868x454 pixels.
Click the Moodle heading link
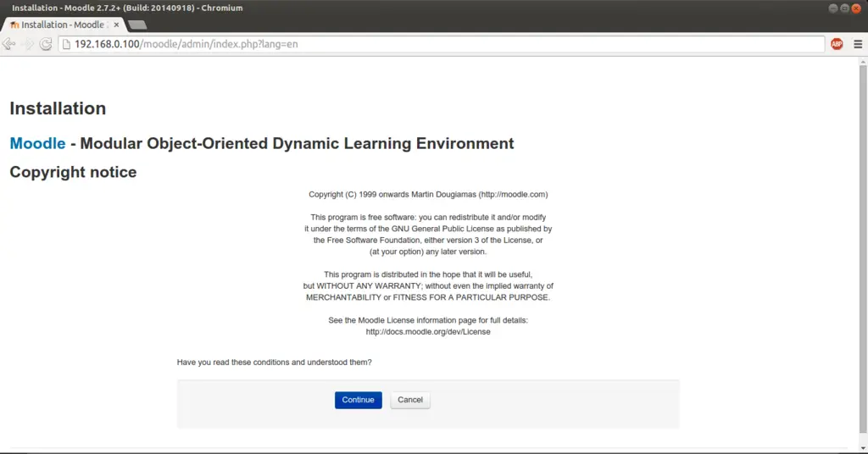click(37, 143)
